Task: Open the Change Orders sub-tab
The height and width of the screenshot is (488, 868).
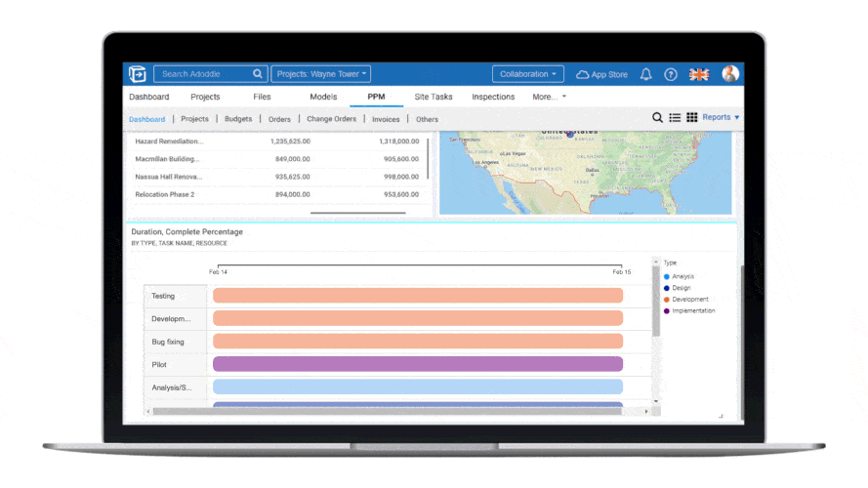Action: coord(330,119)
